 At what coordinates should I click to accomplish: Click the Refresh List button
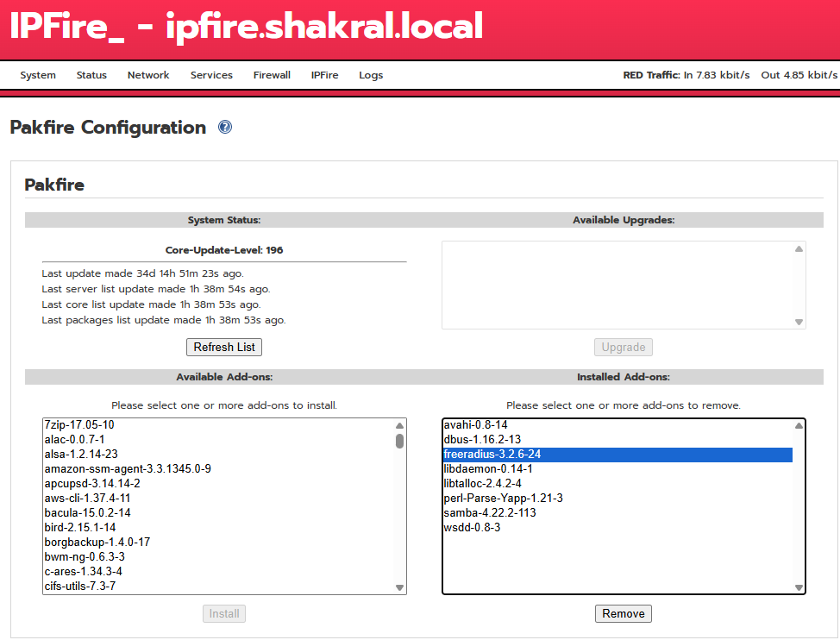(x=224, y=347)
